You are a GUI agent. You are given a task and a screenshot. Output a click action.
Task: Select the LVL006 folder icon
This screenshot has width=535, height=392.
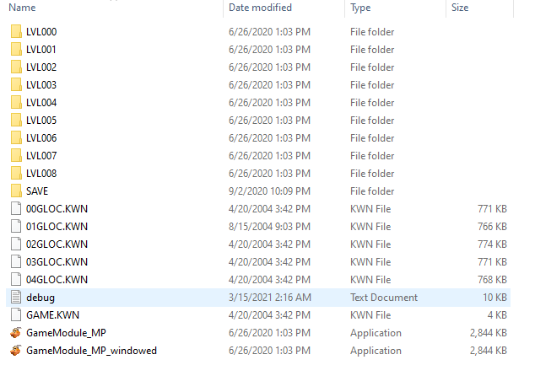point(16,138)
